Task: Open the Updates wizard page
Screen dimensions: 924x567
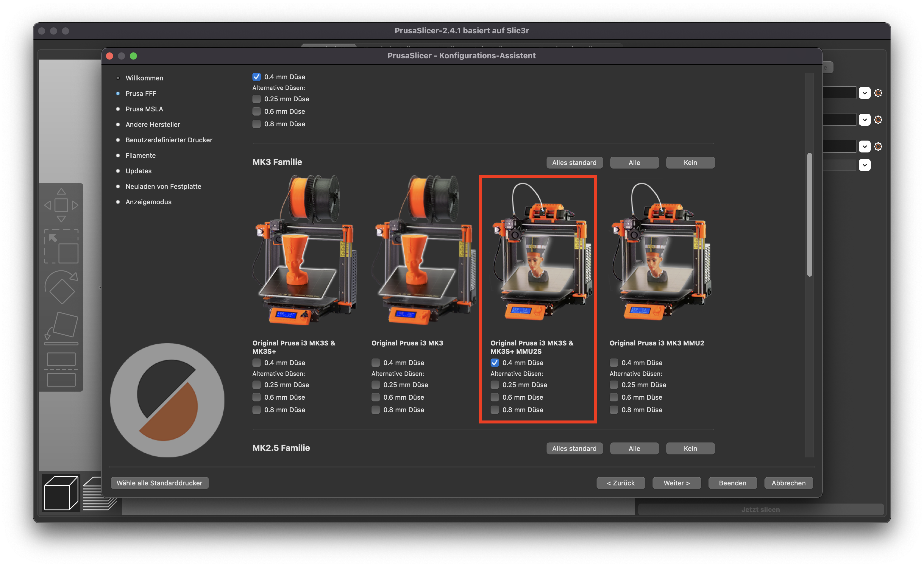Action: pos(138,171)
